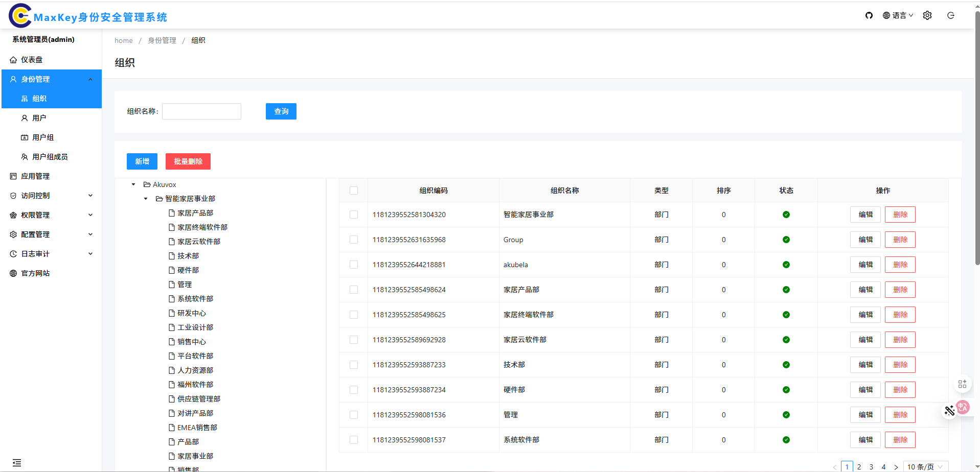Open the GitHub icon link in header
The height and width of the screenshot is (472, 980).
pyautogui.click(x=869, y=15)
